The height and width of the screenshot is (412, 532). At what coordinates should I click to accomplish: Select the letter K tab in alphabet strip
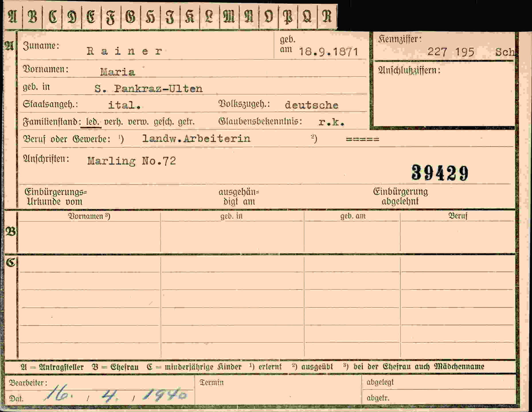coord(190,17)
